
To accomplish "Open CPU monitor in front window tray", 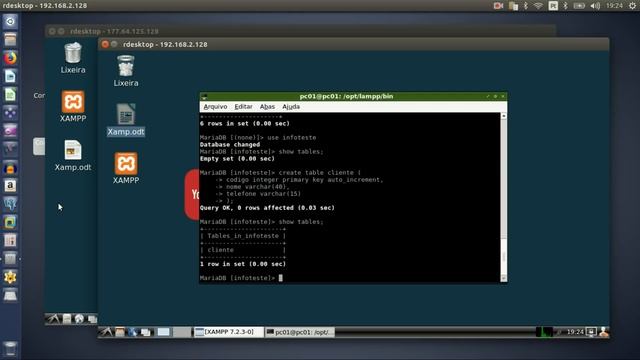I will [544, 332].
